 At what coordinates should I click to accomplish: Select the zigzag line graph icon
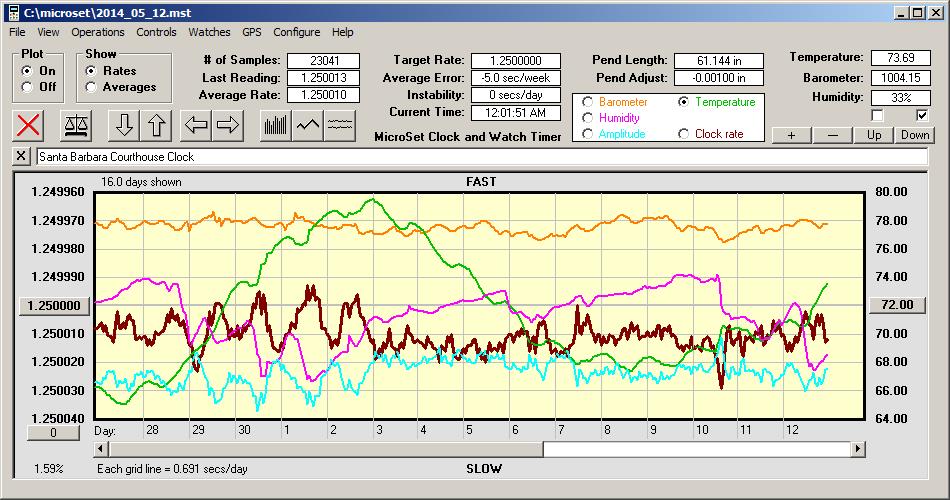308,125
